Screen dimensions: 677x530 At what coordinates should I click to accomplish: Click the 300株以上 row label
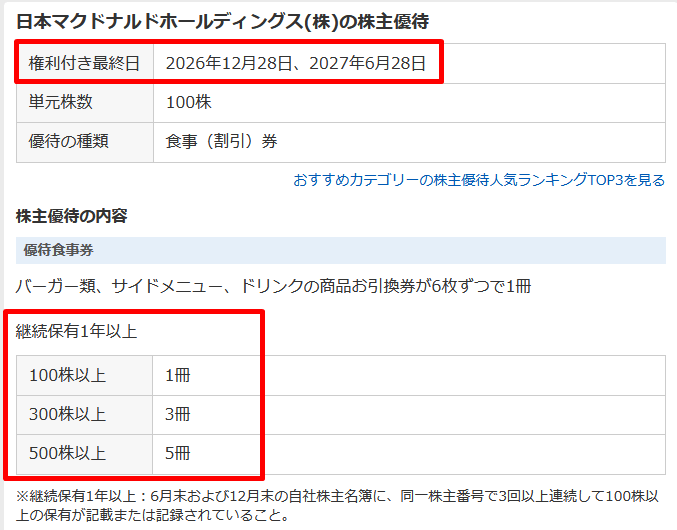(84, 415)
